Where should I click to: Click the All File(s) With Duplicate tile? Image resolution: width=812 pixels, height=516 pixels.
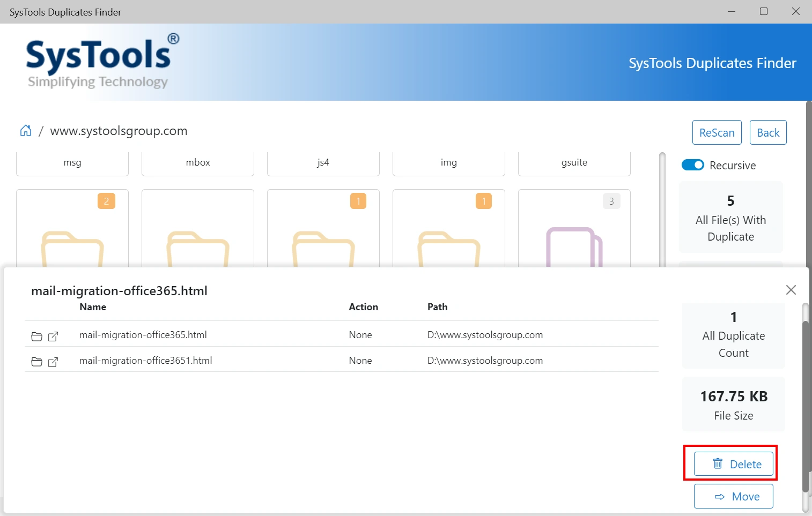coord(731,217)
